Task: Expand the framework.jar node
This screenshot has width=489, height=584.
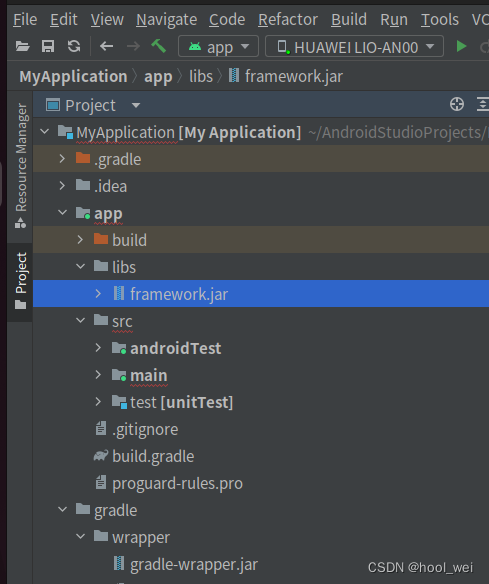Action: (98, 293)
